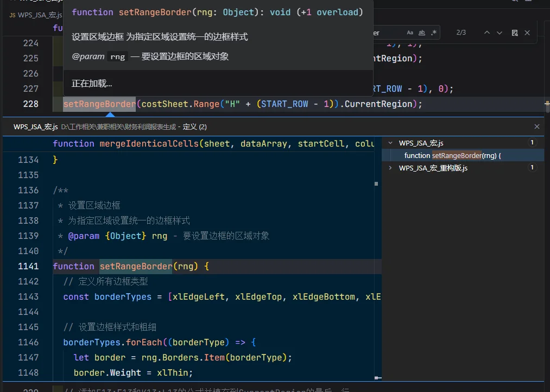Go to previous find match arrow

click(487, 33)
